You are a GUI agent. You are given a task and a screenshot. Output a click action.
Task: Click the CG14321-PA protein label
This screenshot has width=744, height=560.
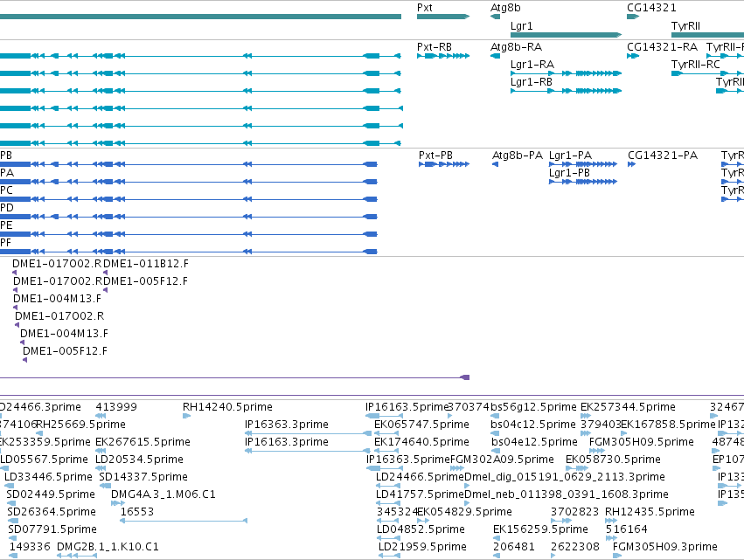click(663, 156)
